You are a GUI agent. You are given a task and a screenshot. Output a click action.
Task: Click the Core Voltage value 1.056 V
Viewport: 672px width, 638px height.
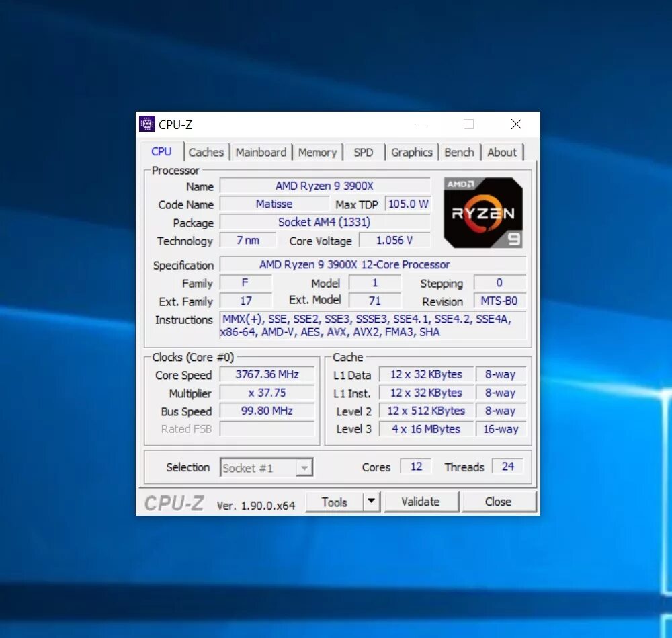coord(394,240)
